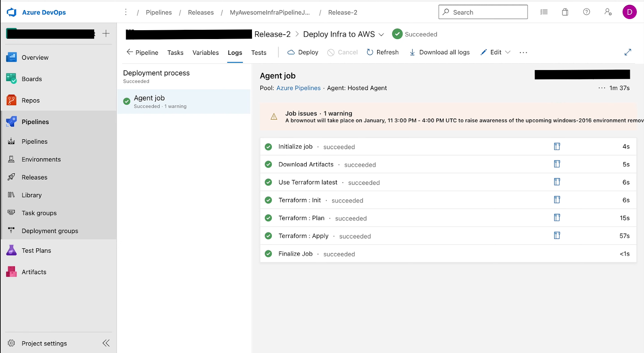Collapse the sidebar with double chevron

click(106, 343)
